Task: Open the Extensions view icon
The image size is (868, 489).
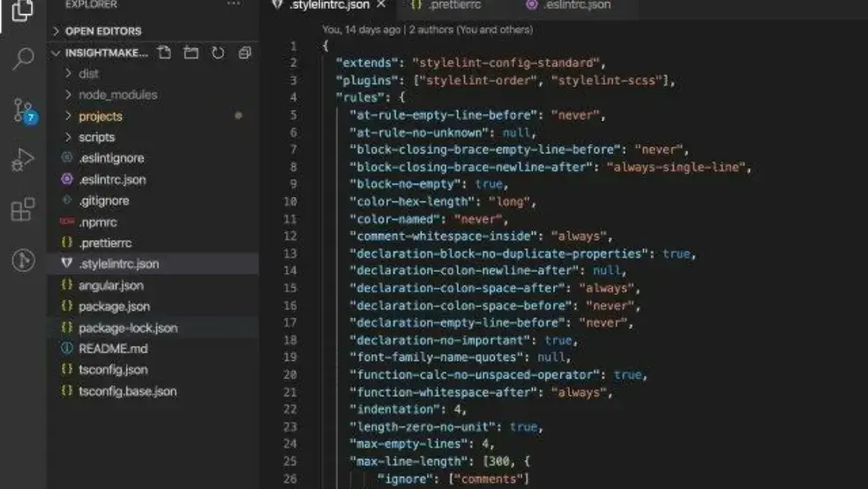Action: 23,210
